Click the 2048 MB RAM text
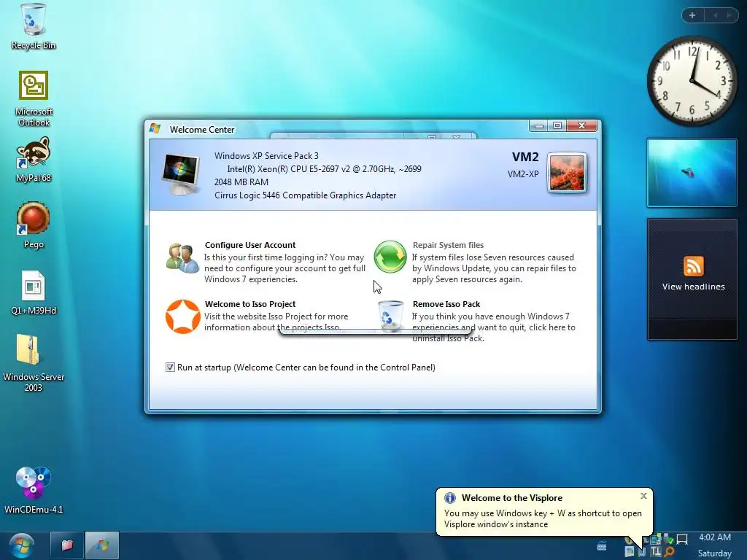This screenshot has width=747, height=560. pyautogui.click(x=241, y=182)
